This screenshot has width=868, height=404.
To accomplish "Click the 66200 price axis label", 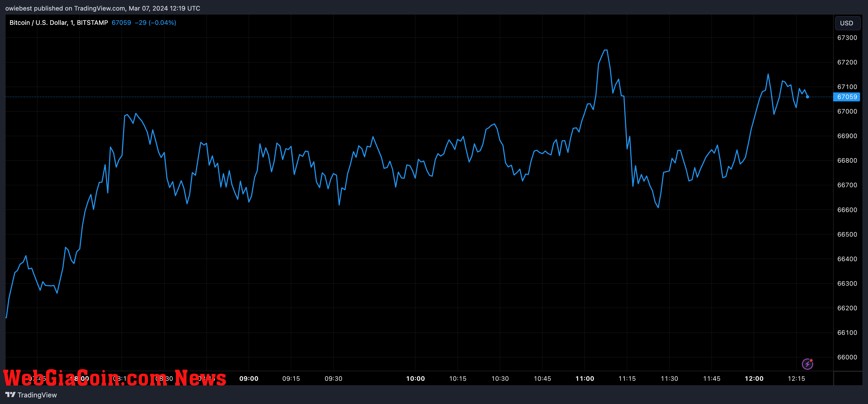I will [x=847, y=308].
